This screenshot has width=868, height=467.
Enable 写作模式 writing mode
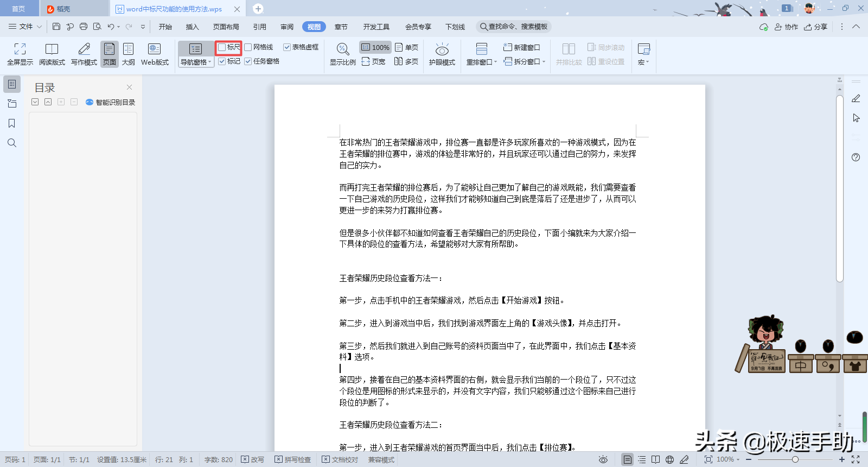pyautogui.click(x=84, y=54)
